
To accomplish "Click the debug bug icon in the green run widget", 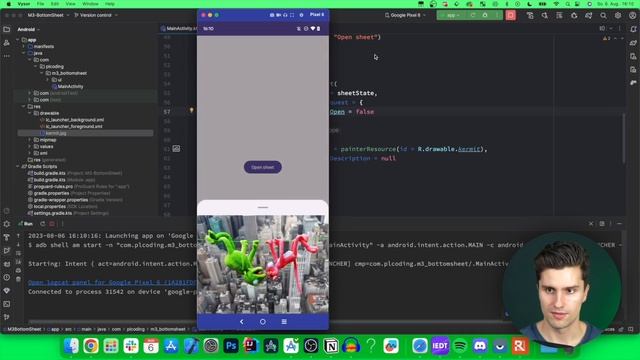I will tap(485, 15).
